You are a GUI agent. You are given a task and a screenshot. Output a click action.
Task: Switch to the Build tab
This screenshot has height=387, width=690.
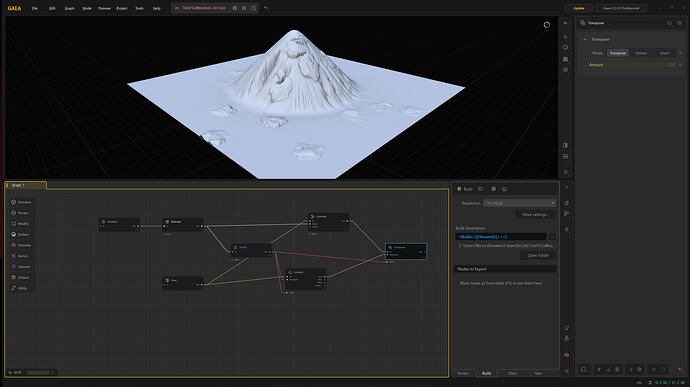coord(486,373)
